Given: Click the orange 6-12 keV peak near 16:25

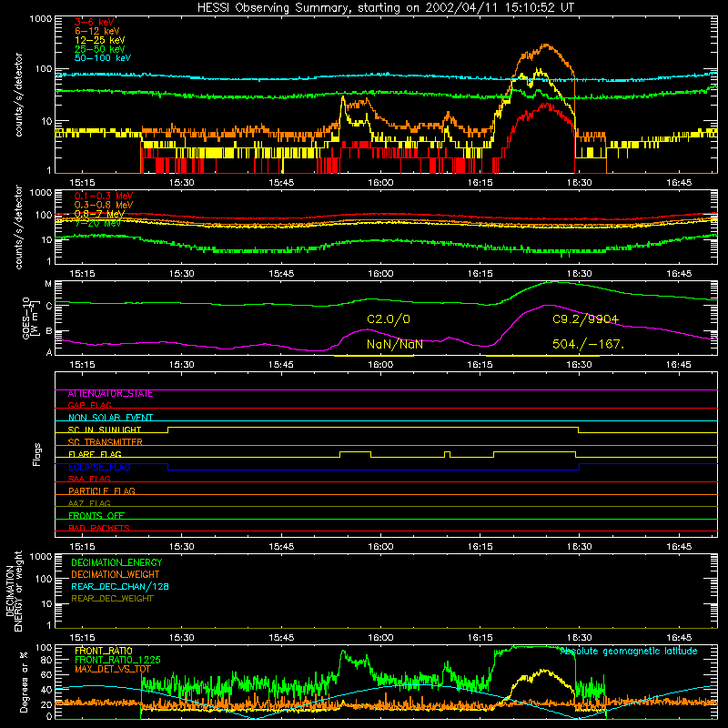Looking at the screenshot, I should pos(546,45).
